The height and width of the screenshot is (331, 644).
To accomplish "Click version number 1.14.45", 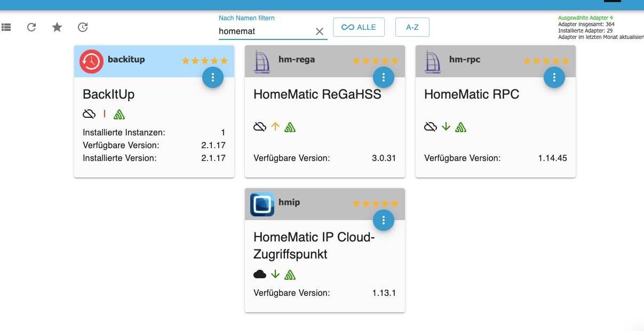I will coord(553,158).
